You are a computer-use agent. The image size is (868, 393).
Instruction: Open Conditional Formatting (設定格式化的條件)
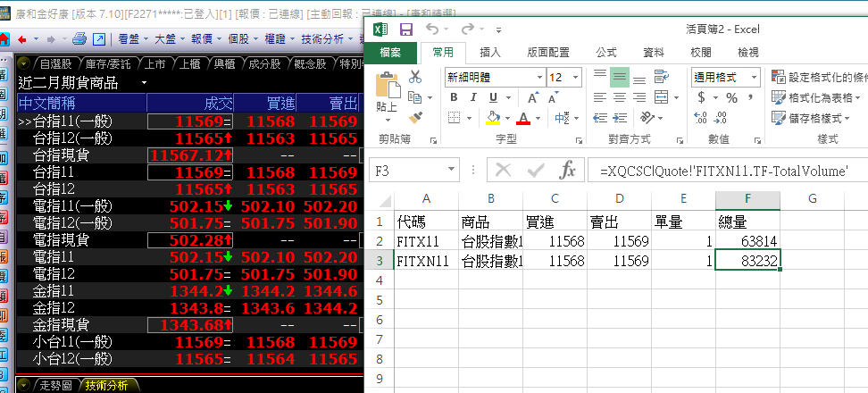pos(819,77)
